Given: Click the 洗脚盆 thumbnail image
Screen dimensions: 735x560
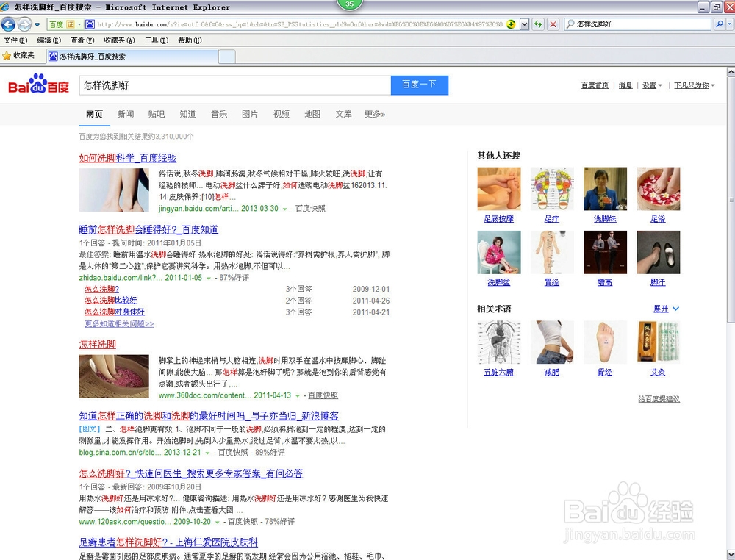Looking at the screenshot, I should pos(499,252).
